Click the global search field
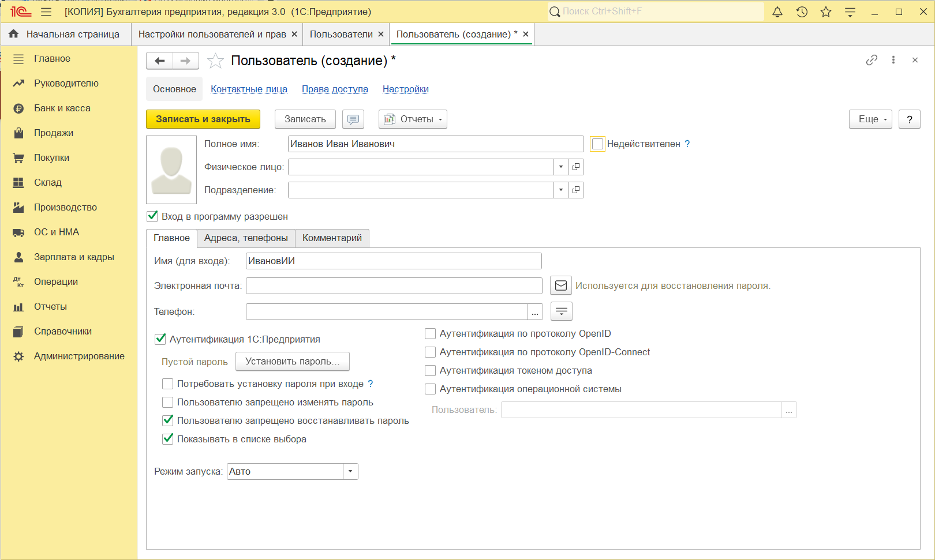This screenshot has height=560, width=935. tap(655, 12)
